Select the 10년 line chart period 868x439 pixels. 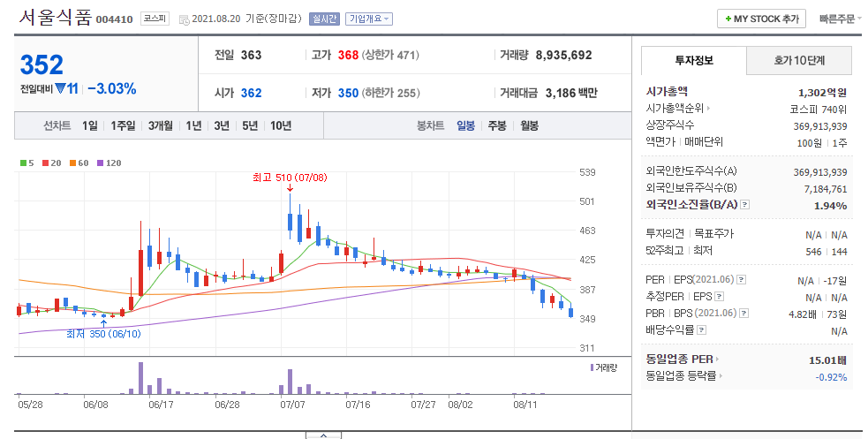(281, 125)
